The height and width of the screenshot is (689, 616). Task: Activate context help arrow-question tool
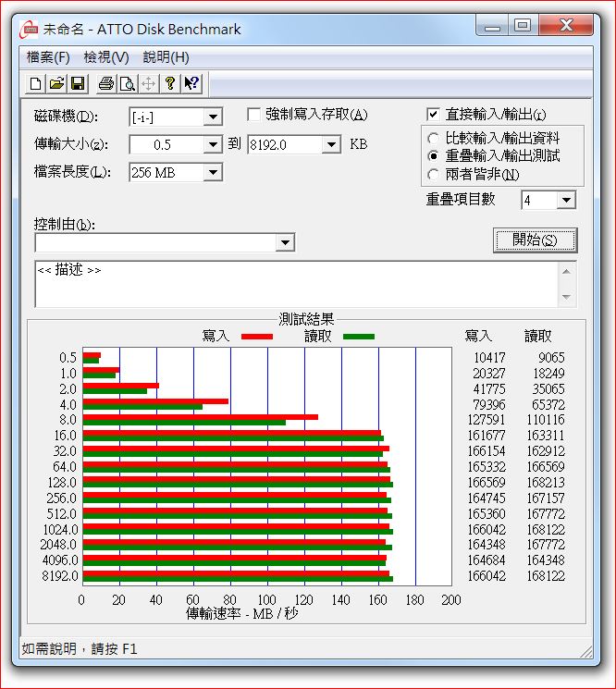pos(191,83)
